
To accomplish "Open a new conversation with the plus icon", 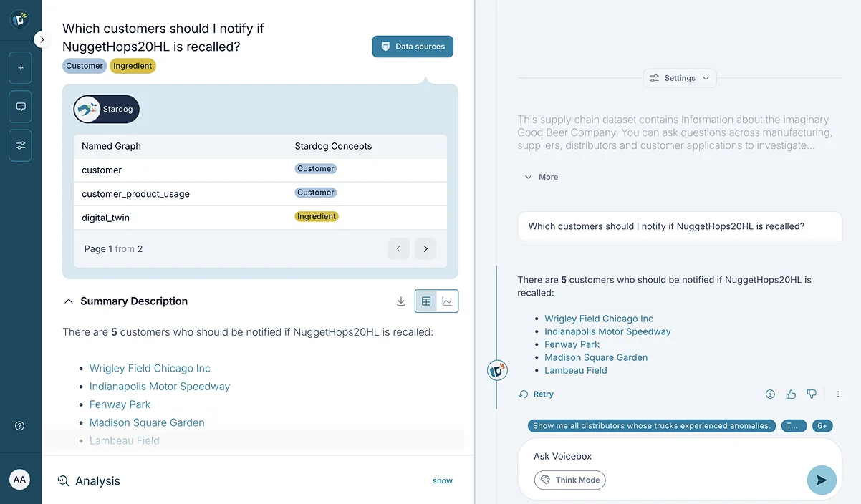I will click(x=20, y=67).
